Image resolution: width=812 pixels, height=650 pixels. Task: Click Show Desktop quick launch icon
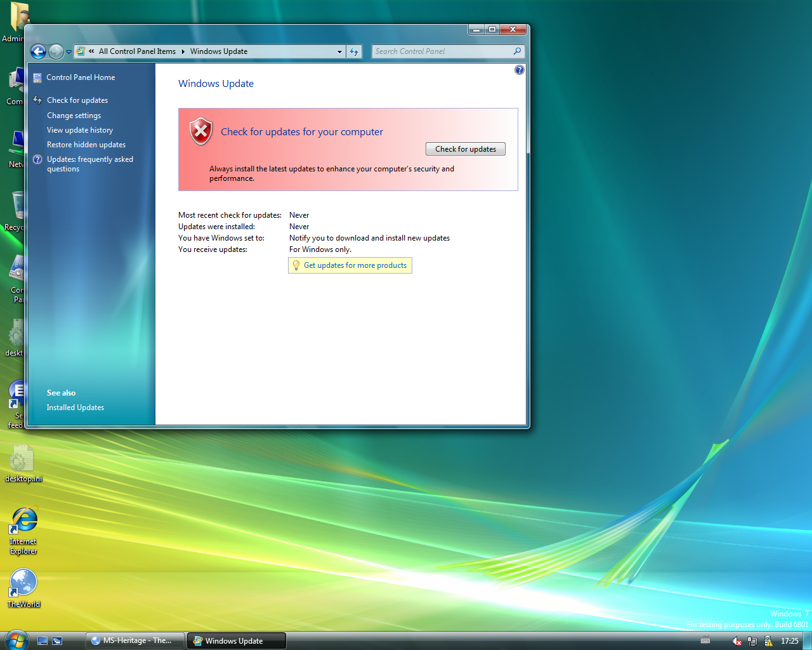(43, 641)
